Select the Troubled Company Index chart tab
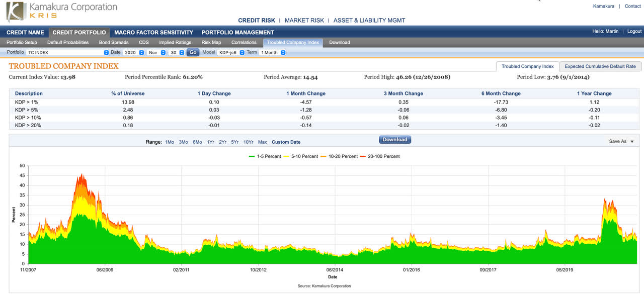Image resolution: width=644 pixels, height=295 pixels. tap(527, 66)
